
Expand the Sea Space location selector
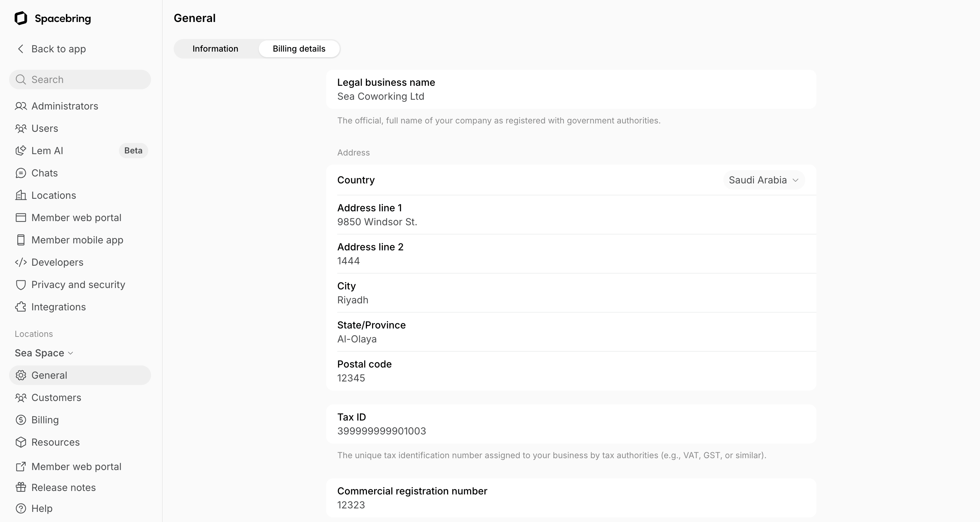click(44, 353)
